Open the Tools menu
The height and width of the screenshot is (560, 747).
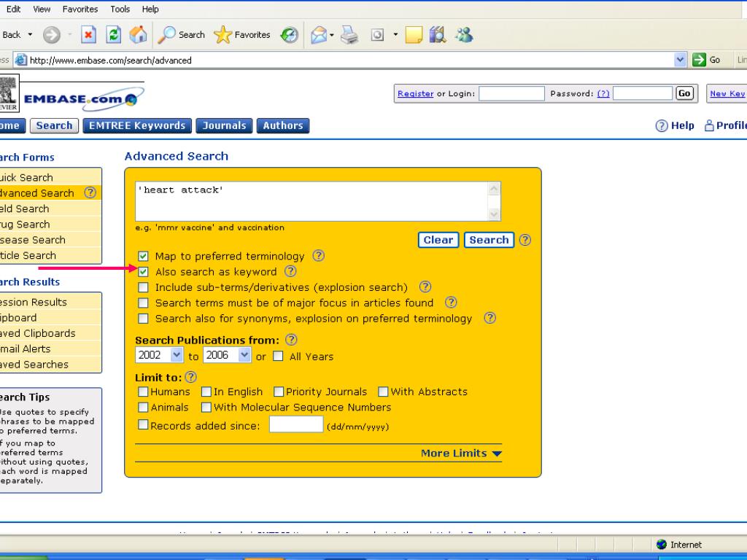(x=120, y=9)
